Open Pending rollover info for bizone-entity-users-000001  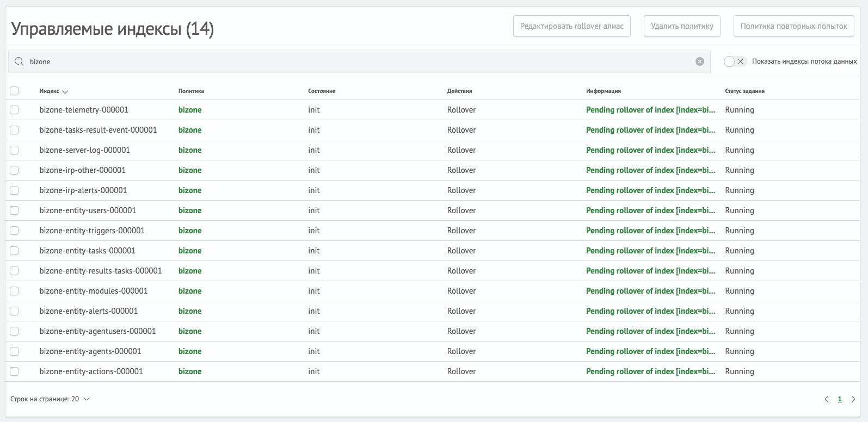click(x=651, y=210)
